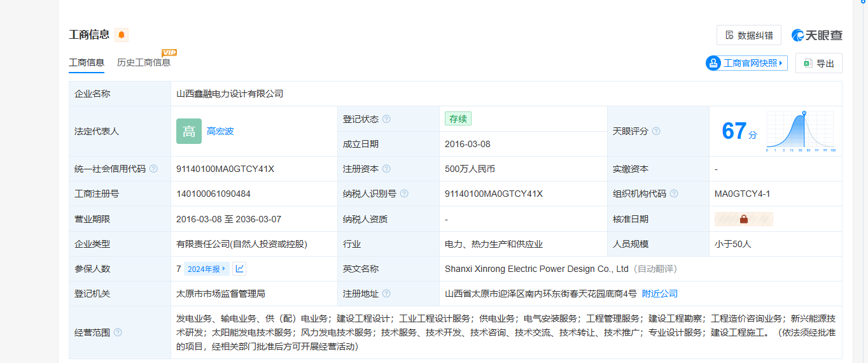Click the help icon next to 天眼评分
The image size is (868, 363).
[x=656, y=131]
